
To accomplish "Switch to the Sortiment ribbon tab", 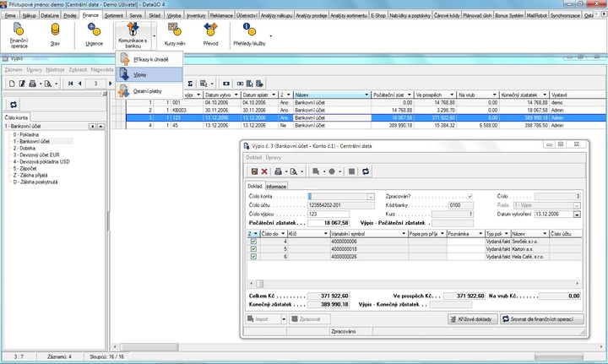I will pos(114,15).
